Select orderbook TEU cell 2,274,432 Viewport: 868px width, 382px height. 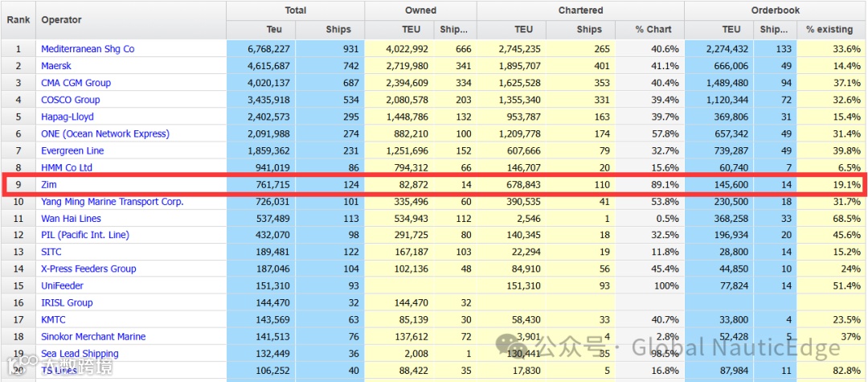click(719, 49)
